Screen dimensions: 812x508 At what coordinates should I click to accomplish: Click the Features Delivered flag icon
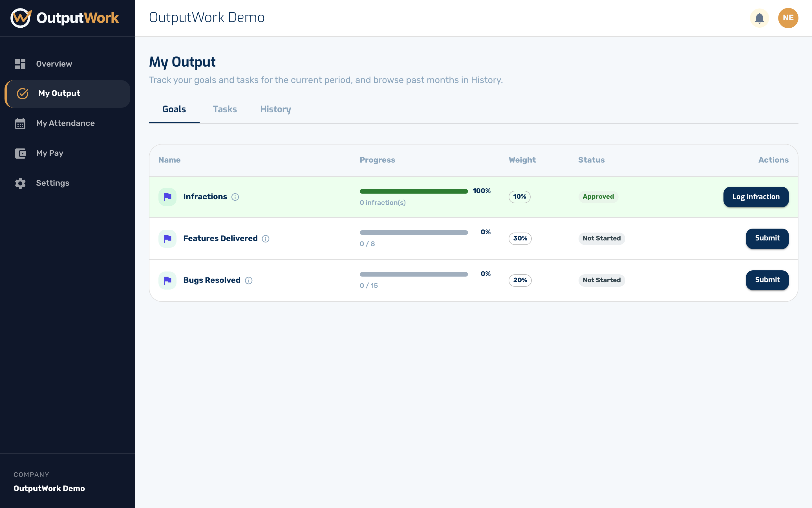[x=167, y=238]
